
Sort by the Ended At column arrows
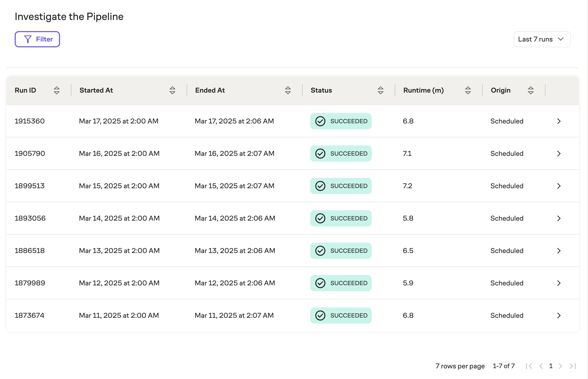pos(288,90)
